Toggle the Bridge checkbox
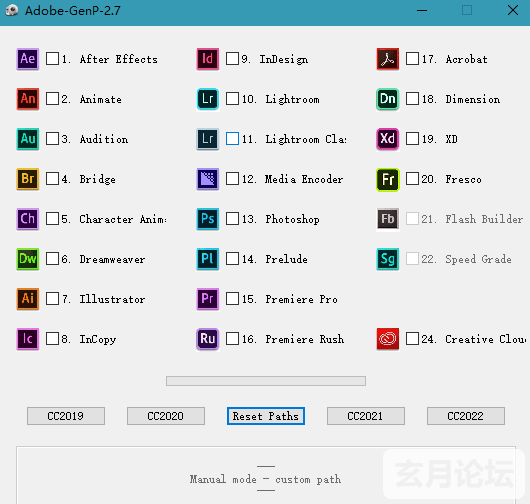Viewport: 530px width, 504px height. (x=52, y=178)
